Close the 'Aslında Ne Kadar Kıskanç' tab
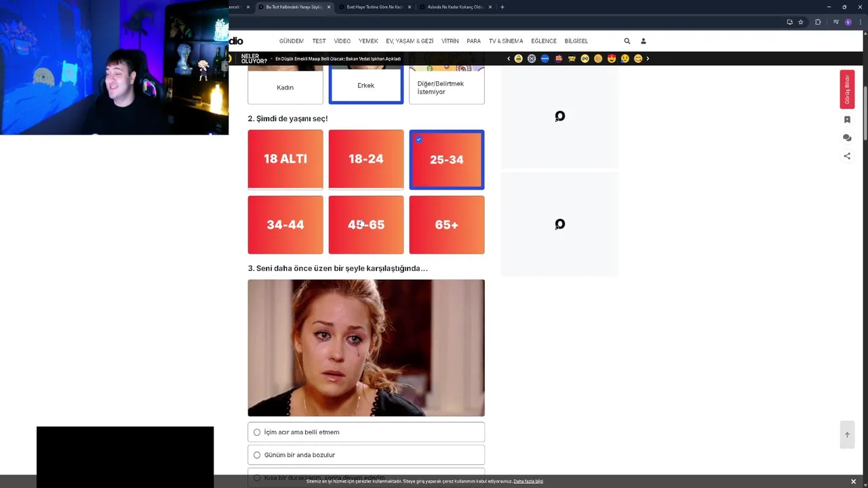Image resolution: width=868 pixels, height=488 pixels. point(490,7)
